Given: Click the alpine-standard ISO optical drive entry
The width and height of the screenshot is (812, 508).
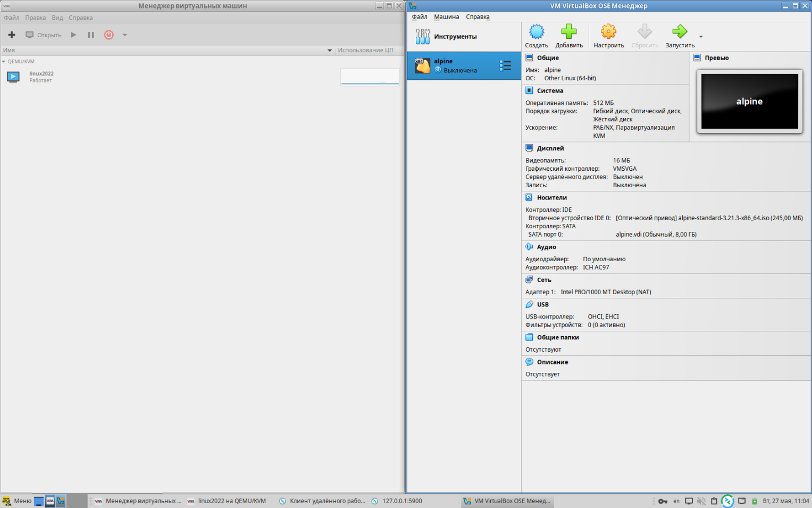Looking at the screenshot, I should (709, 218).
